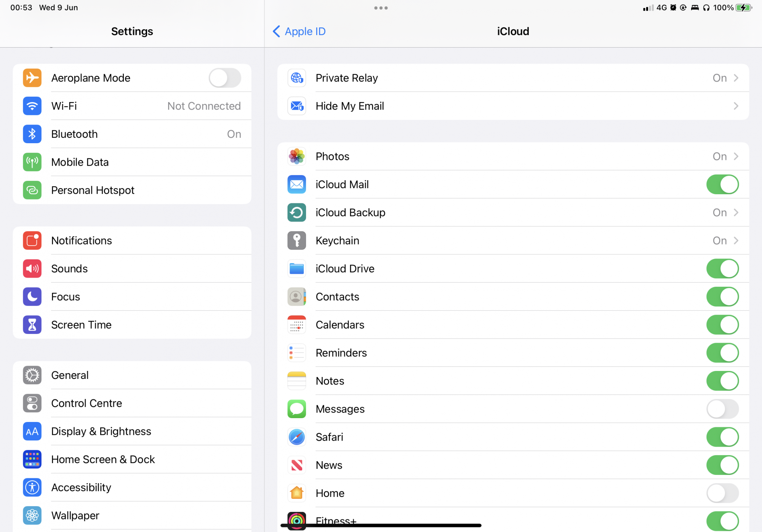Switch off Calendars iCloud sync
762x532 pixels.
pyautogui.click(x=722, y=325)
